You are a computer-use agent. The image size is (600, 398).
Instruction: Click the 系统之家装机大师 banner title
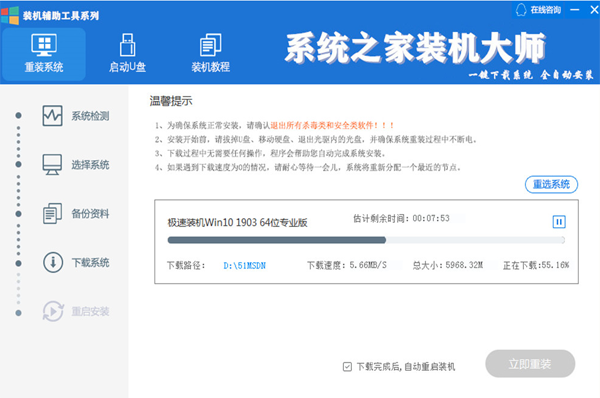point(415,48)
